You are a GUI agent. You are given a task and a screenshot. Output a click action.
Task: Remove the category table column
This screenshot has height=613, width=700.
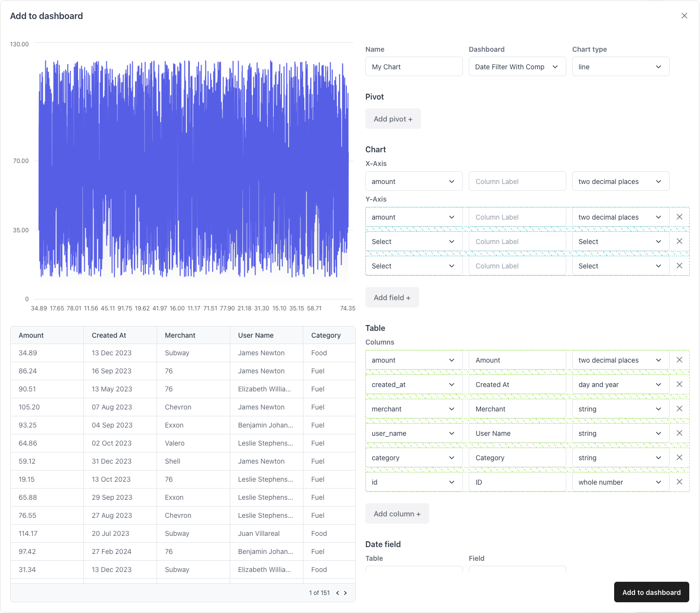(679, 457)
